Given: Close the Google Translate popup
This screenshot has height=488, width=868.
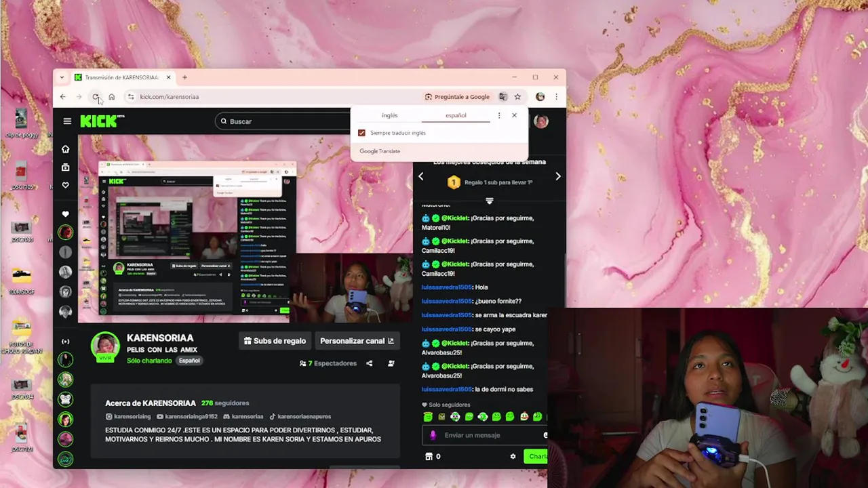Looking at the screenshot, I should coord(514,115).
